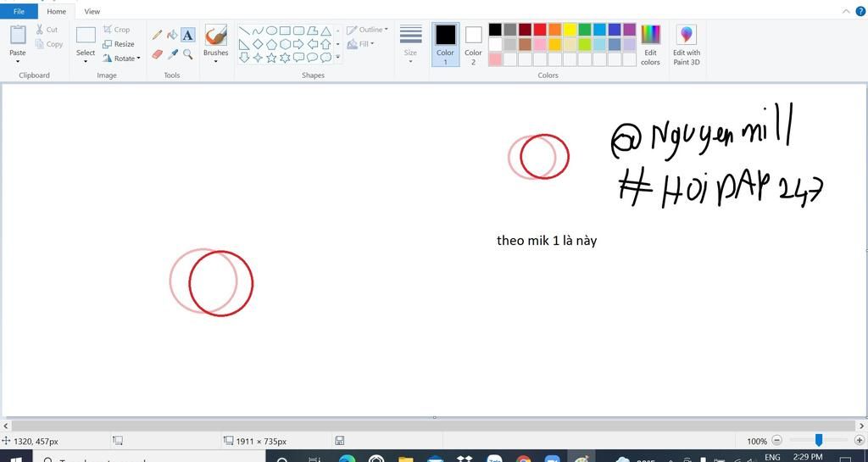Open the Paste dropdown arrow
This screenshot has height=462, width=868.
(x=18, y=61)
